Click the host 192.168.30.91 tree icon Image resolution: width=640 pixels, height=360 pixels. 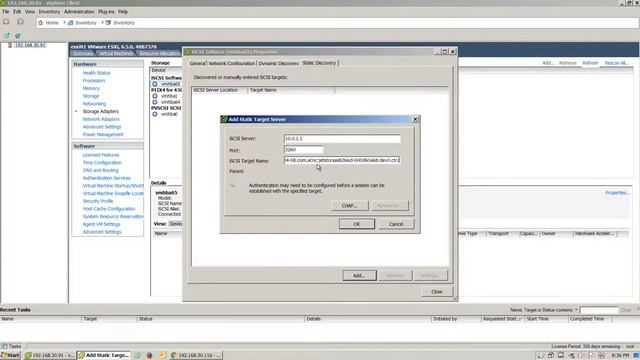click(10, 45)
